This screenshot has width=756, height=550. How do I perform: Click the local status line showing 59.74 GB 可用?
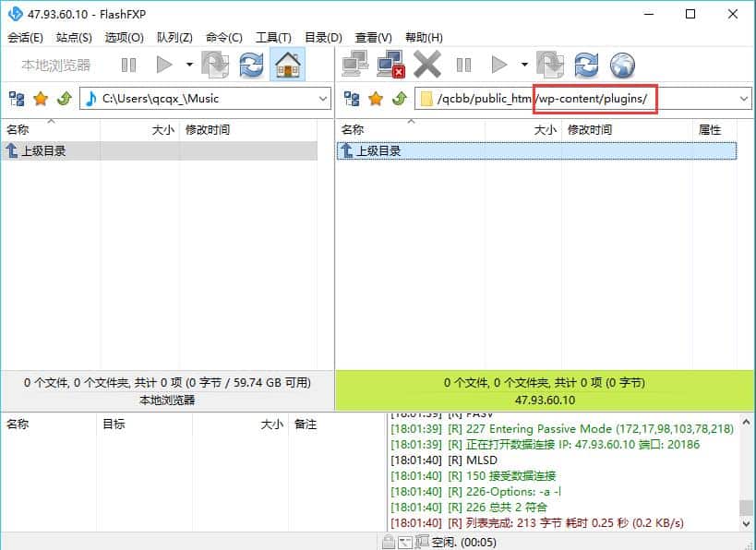tap(167, 383)
